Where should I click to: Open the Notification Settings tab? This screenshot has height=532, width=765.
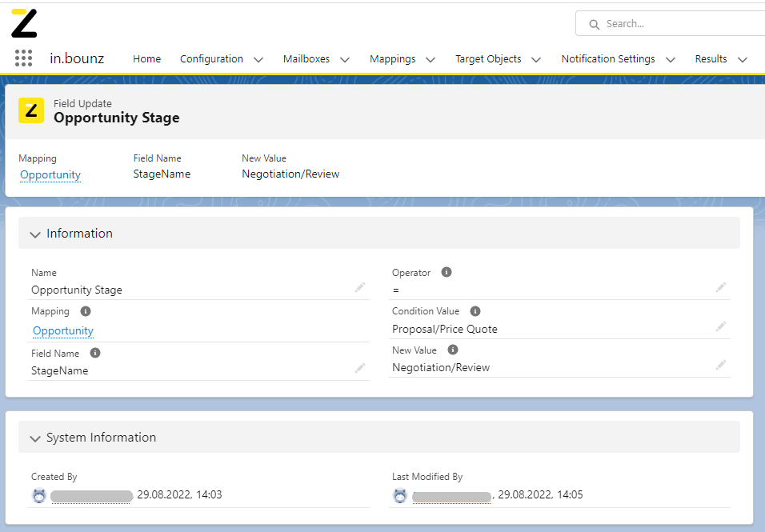tap(608, 59)
